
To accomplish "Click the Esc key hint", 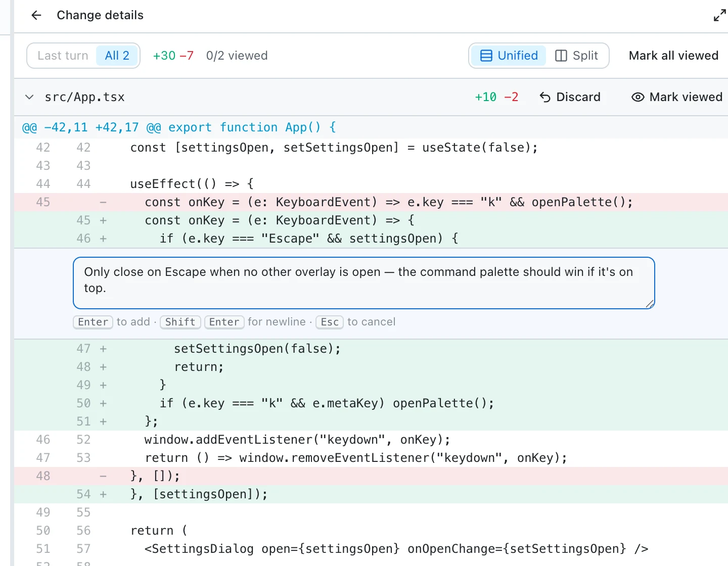I will [x=330, y=322].
